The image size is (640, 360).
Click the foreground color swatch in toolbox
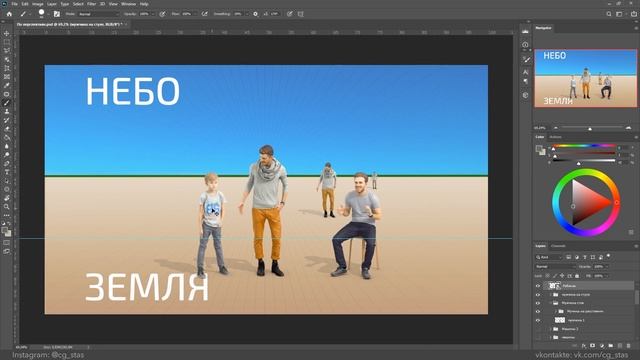pyautogui.click(x=5, y=231)
